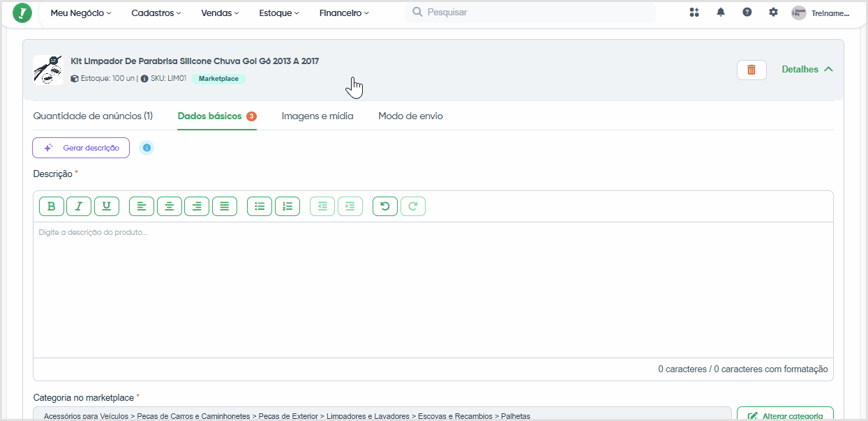Viewport: 868px width, 421px height.
Task: Switch to Modo de envio tab
Action: click(x=410, y=116)
